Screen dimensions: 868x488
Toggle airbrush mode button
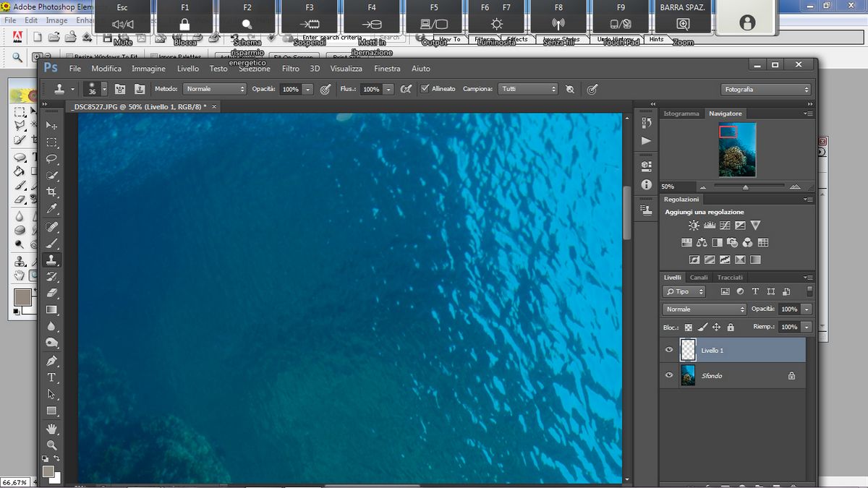click(x=406, y=89)
